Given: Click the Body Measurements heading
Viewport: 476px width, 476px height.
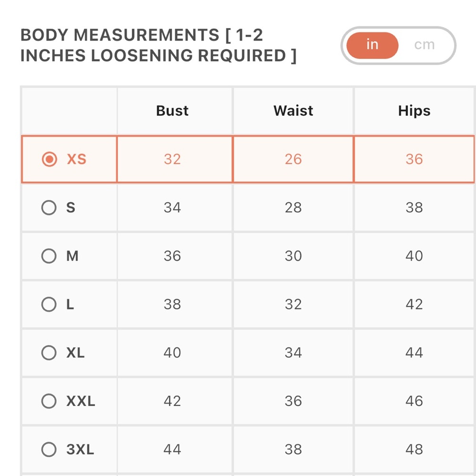Looking at the screenshot, I should [x=158, y=45].
